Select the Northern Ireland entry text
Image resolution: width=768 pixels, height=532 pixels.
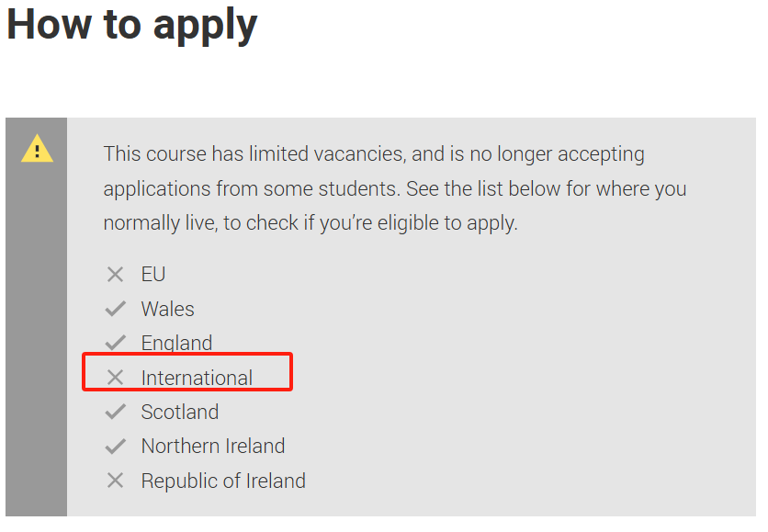click(213, 447)
